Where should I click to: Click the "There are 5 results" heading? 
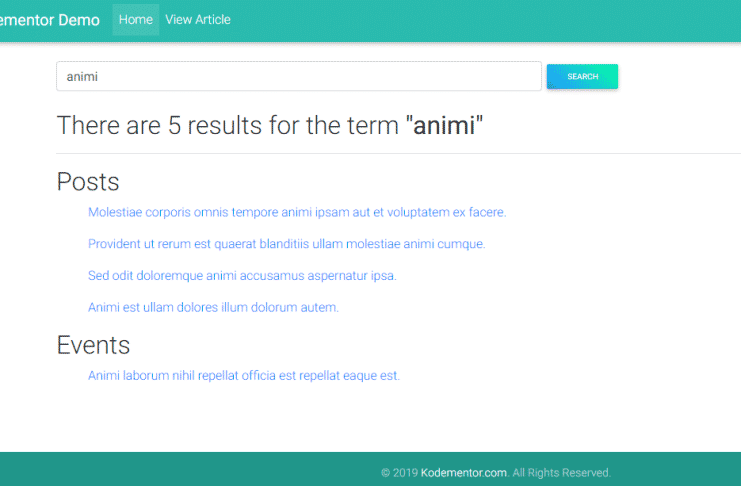(x=270, y=125)
